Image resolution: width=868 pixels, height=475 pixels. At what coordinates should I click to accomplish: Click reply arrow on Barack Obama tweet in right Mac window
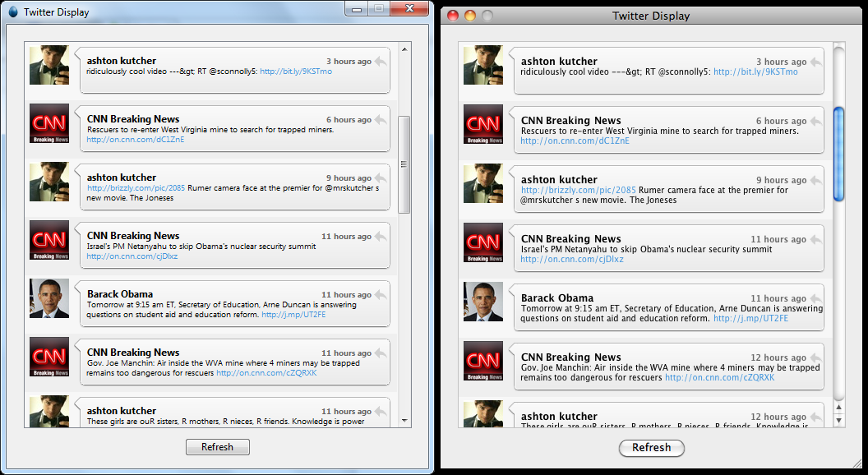[x=815, y=298]
